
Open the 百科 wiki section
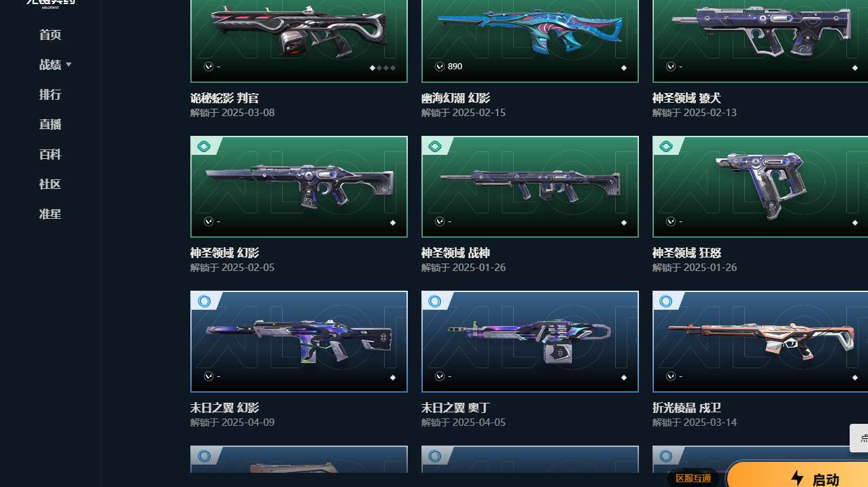[50, 154]
